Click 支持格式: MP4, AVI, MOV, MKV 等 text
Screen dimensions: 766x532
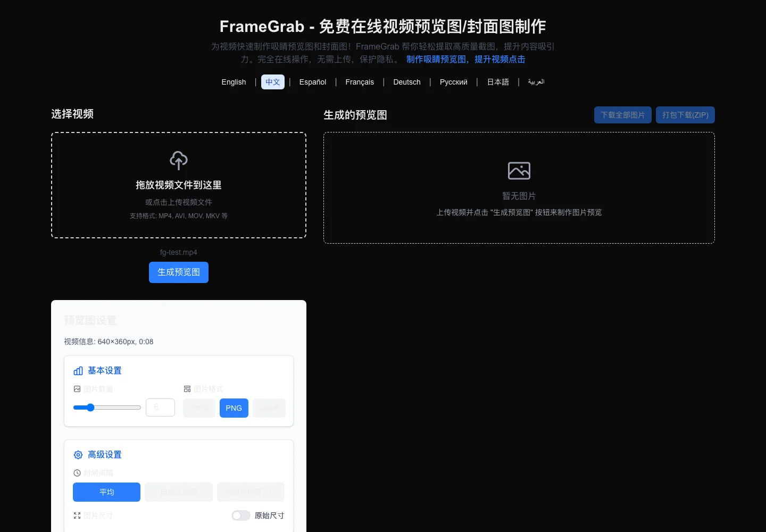coord(179,216)
